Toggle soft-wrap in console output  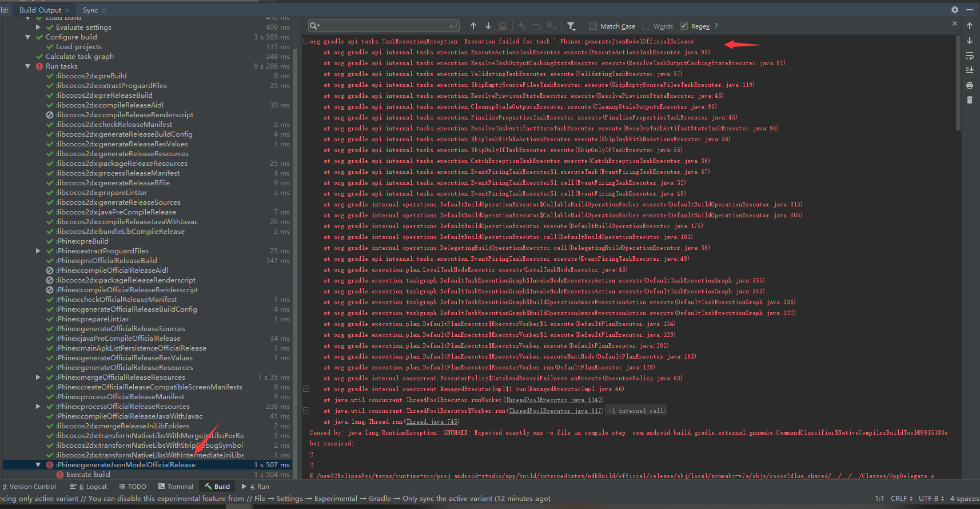pyautogui.click(x=970, y=55)
